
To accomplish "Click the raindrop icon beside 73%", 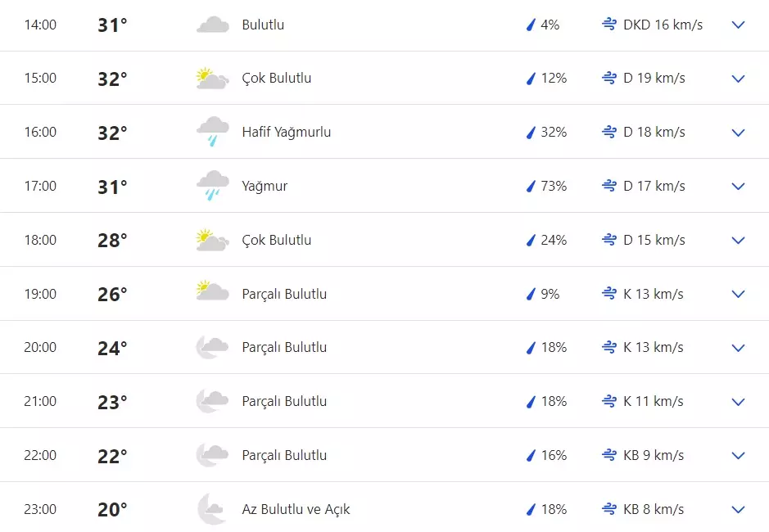I will click(x=530, y=187).
